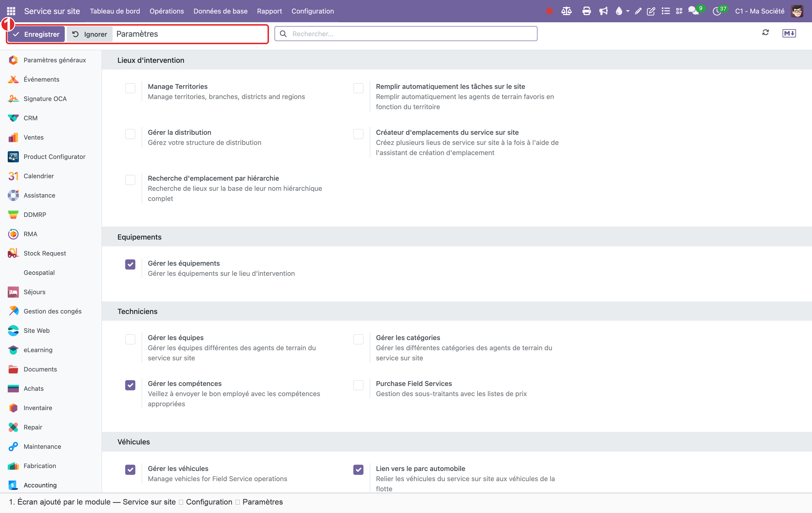Open the Données de base menu
Image resolution: width=812 pixels, height=513 pixels.
click(220, 11)
